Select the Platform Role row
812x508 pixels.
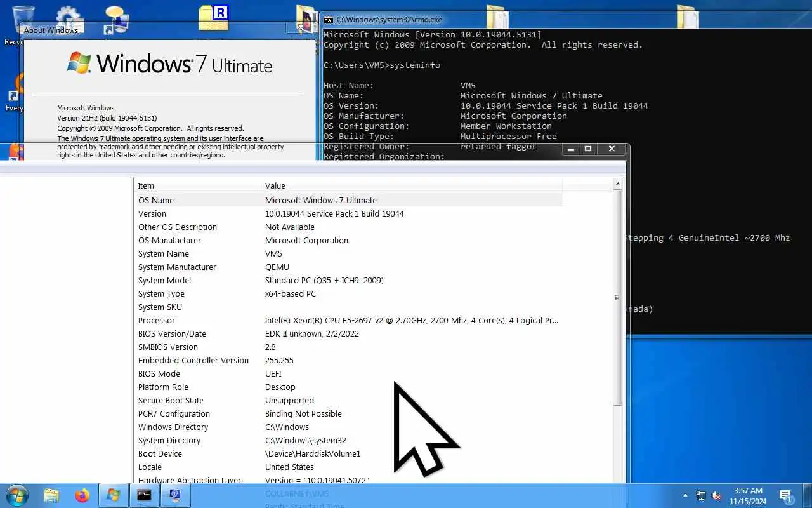pyautogui.click(x=348, y=387)
